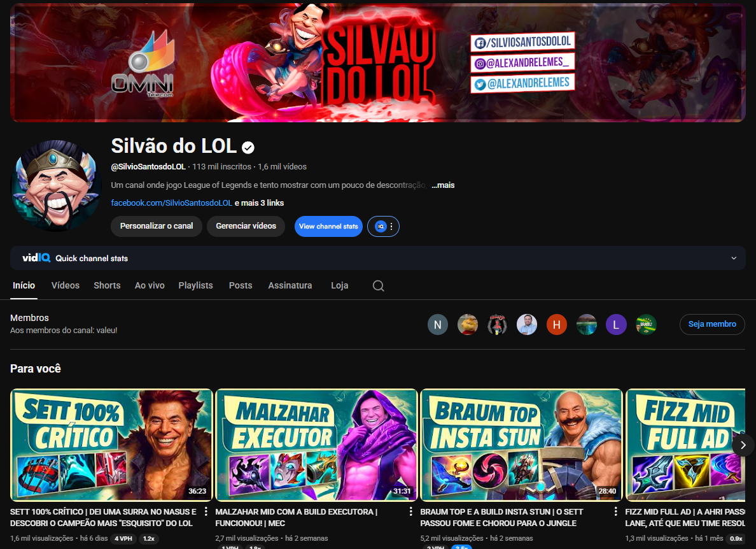Click the @SilvioSantosdoLOL handle text
Image resolution: width=756 pixels, height=549 pixels.
[x=148, y=167]
